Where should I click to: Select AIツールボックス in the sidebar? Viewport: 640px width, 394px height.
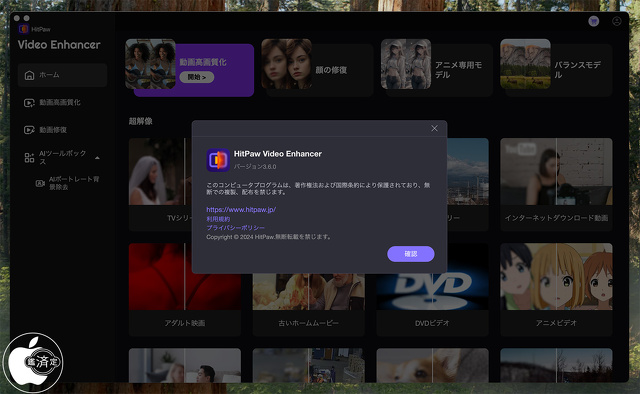(62, 158)
